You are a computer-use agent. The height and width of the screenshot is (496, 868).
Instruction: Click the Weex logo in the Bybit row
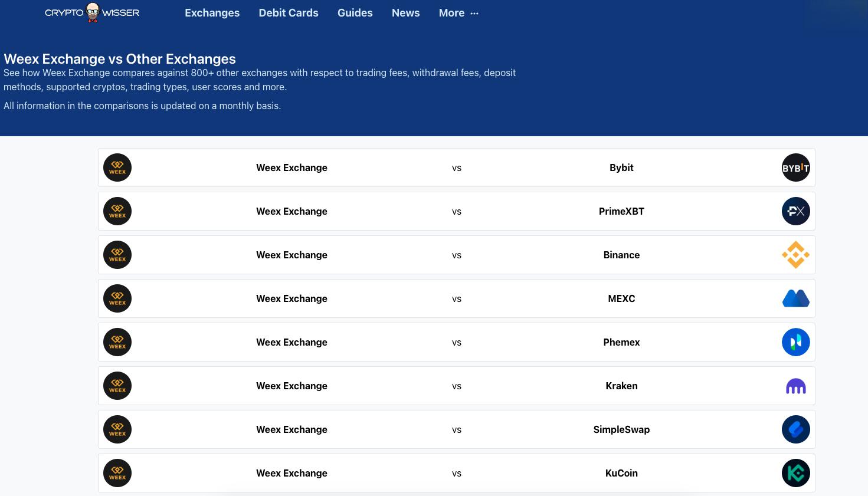click(x=117, y=167)
